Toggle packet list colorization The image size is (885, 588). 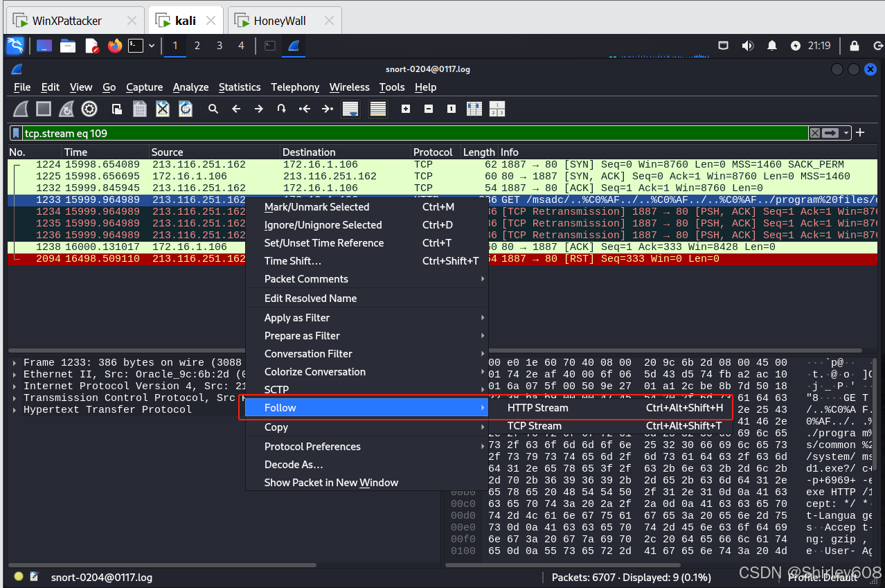[377, 109]
